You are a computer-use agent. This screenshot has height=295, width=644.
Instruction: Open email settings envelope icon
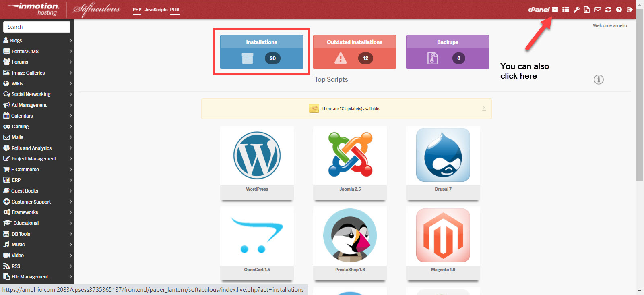(x=598, y=10)
